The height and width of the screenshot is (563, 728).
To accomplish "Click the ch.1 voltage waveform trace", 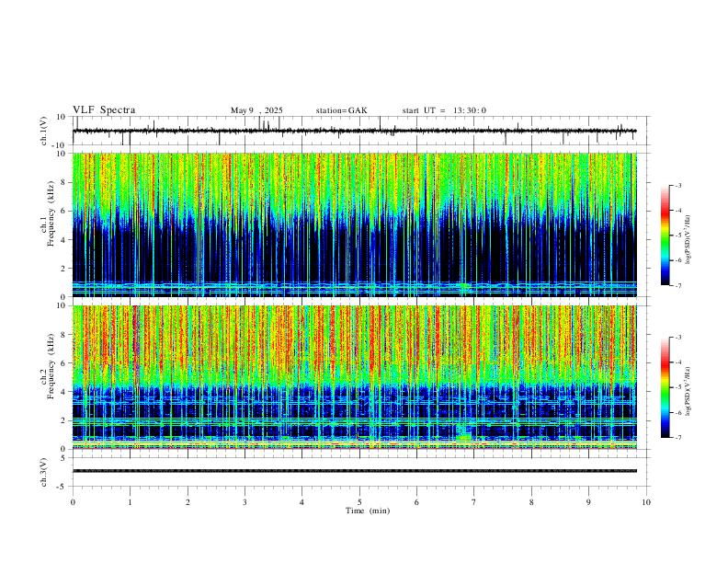I will (354, 131).
